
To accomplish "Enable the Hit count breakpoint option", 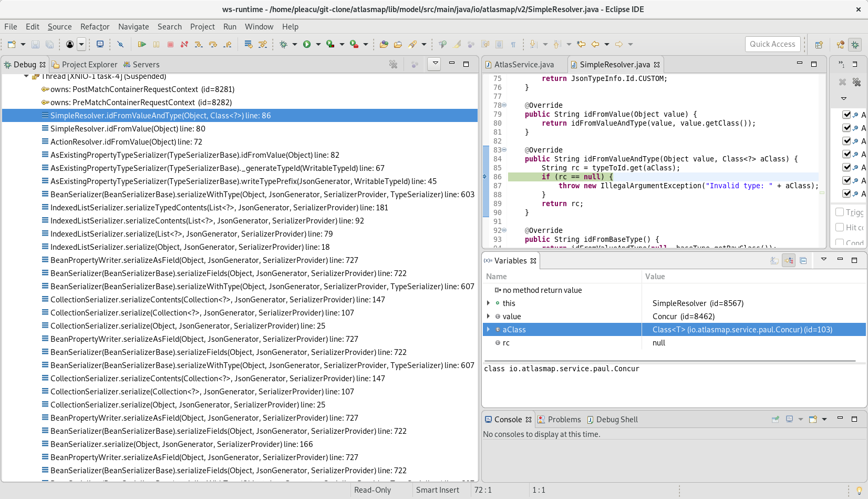I will tap(841, 227).
